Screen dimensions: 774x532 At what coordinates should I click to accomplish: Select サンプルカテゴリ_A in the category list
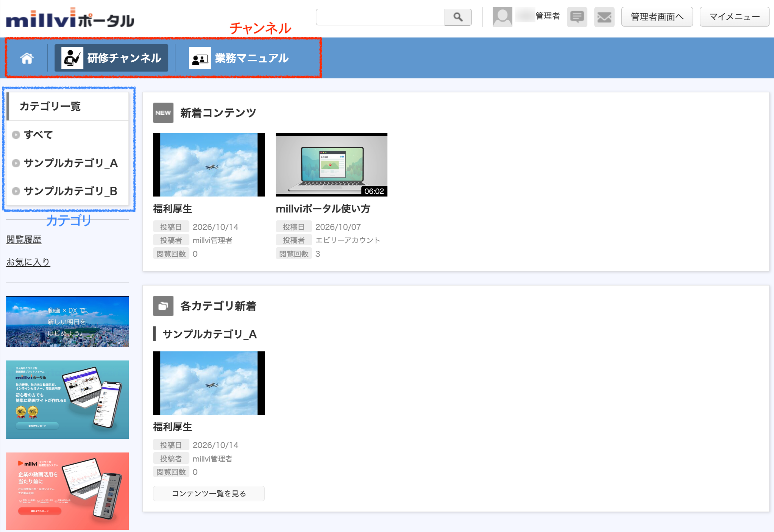68,163
